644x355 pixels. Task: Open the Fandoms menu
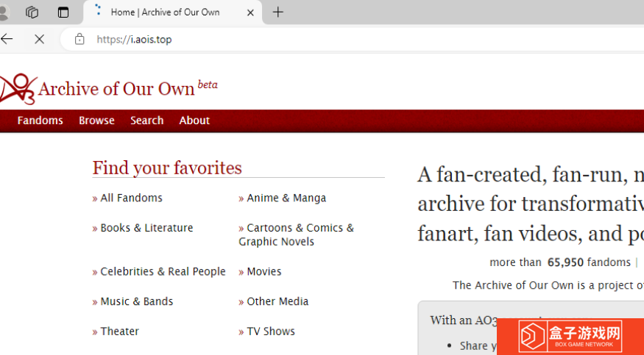[40, 121]
